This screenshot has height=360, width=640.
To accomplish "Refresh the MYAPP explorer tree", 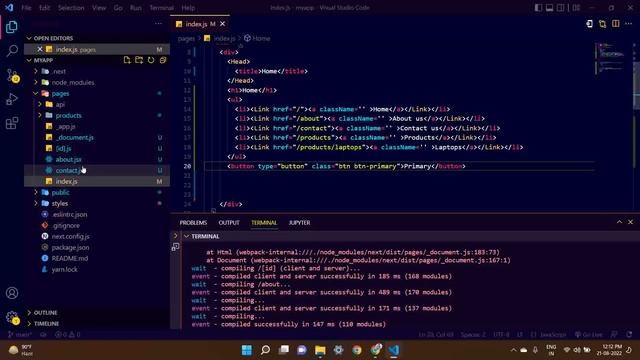I will [151, 60].
